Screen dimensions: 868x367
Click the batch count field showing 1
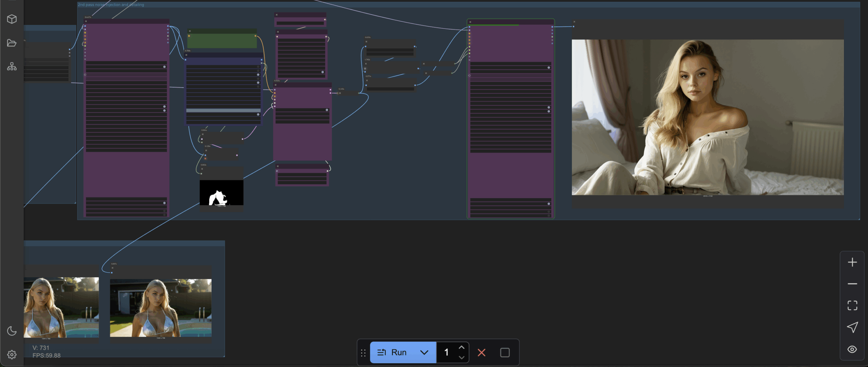pos(447,352)
